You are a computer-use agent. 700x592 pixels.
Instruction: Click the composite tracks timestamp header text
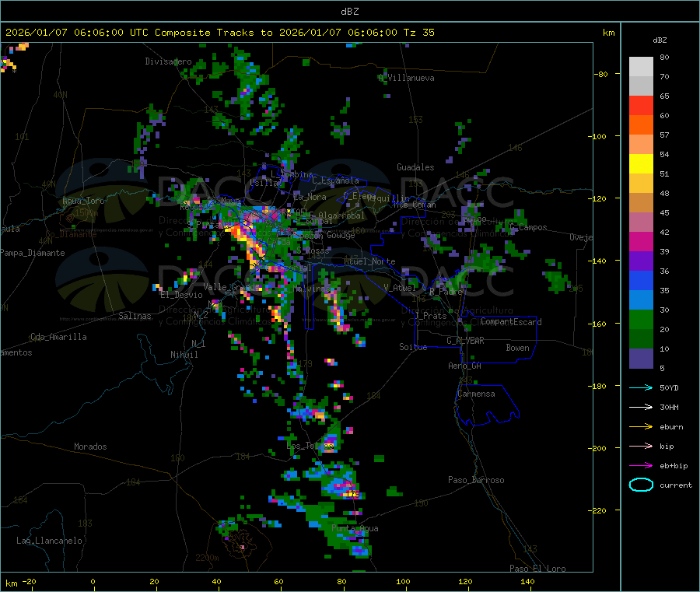[x=219, y=33]
